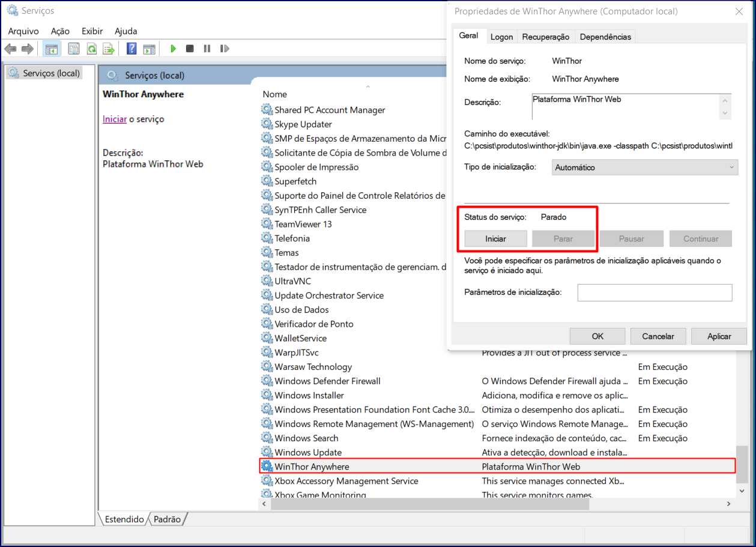Click the Cancelar button
The image size is (756, 547).
(x=658, y=336)
